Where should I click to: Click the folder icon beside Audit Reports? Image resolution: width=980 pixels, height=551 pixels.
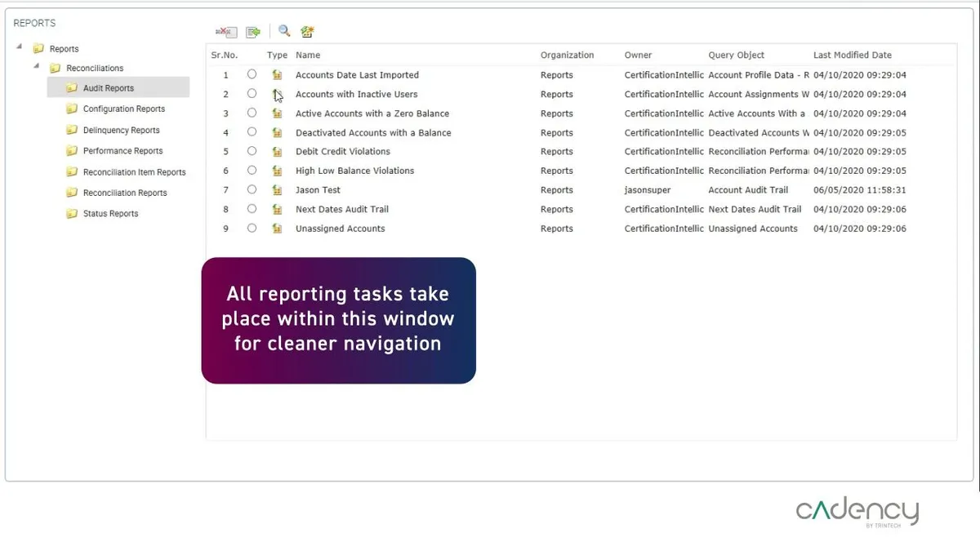72,88
